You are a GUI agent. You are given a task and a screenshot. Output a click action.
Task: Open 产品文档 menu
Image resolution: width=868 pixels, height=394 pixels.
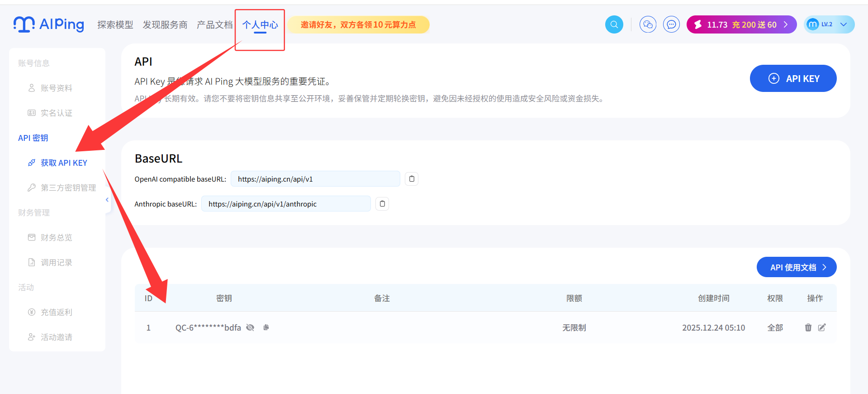pos(215,25)
